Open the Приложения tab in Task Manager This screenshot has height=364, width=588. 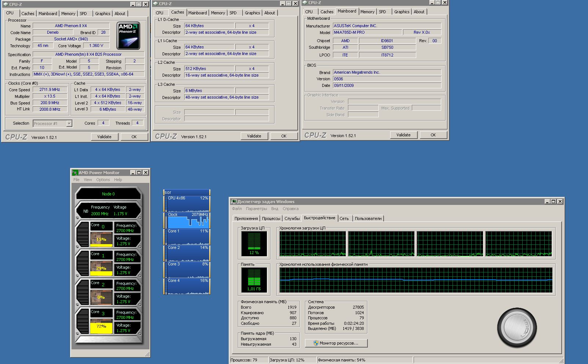246,218
